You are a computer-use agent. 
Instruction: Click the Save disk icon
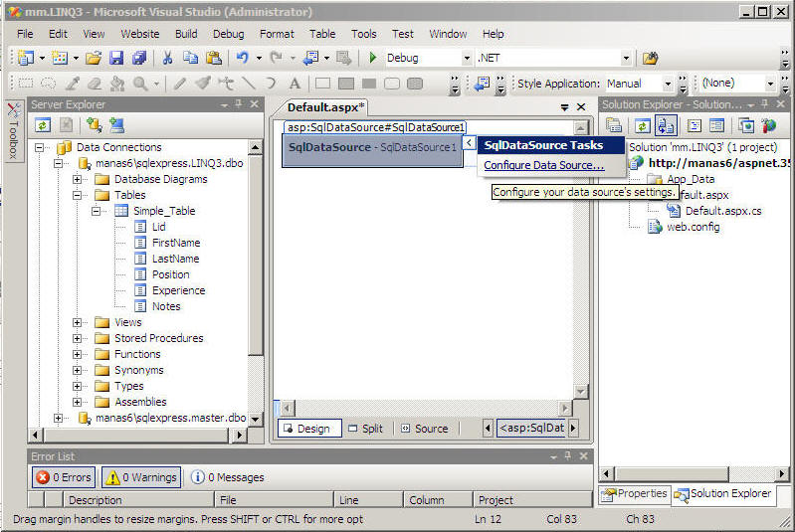(x=116, y=58)
